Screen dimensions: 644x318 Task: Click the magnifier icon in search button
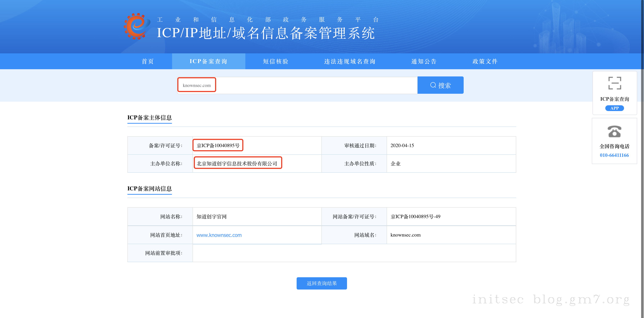pyautogui.click(x=433, y=85)
